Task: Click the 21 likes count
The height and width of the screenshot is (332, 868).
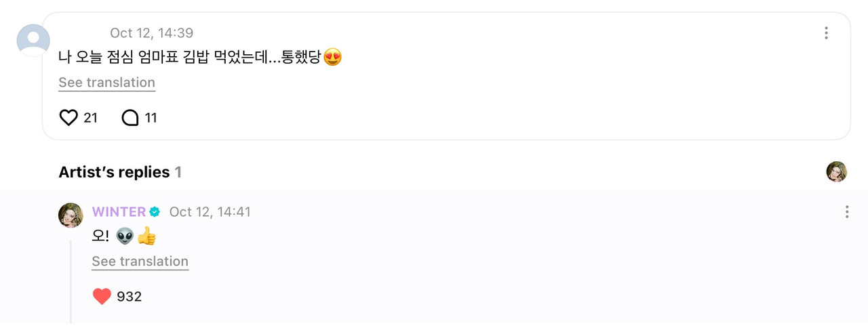Action: point(90,118)
